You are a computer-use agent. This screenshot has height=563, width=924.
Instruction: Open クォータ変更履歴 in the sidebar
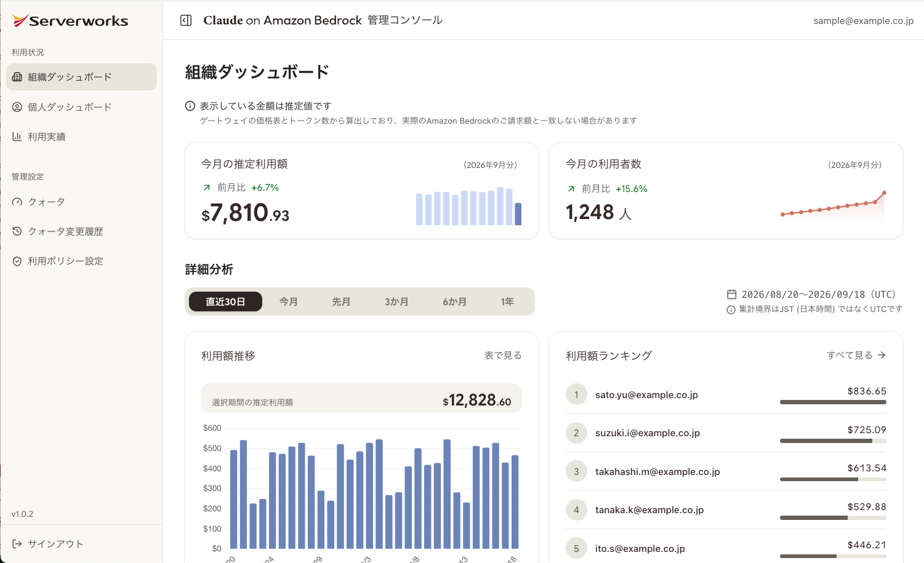81,231
